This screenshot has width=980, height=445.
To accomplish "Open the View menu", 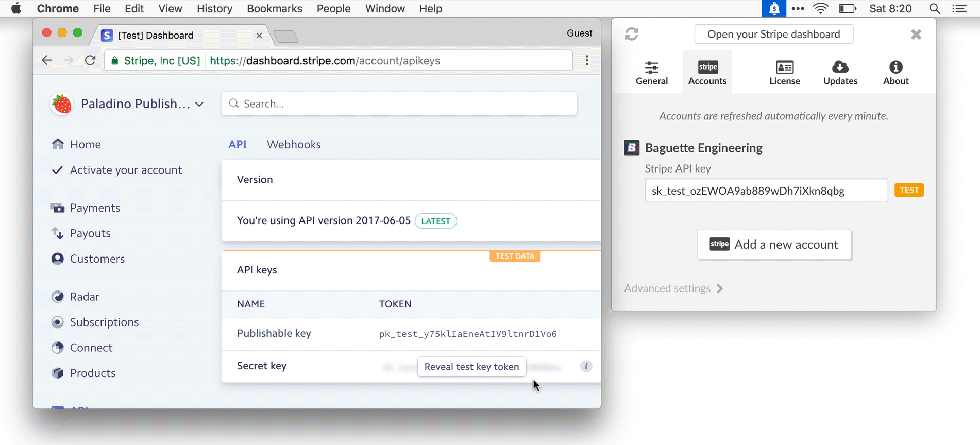I will pos(170,9).
